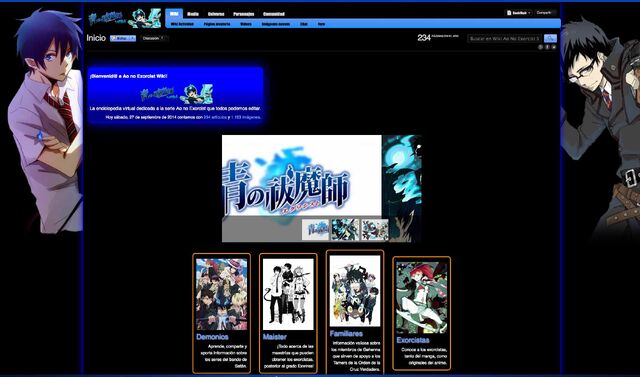640x377 pixels.
Task: Follow the 1.163 imágenes link
Action: [245, 118]
